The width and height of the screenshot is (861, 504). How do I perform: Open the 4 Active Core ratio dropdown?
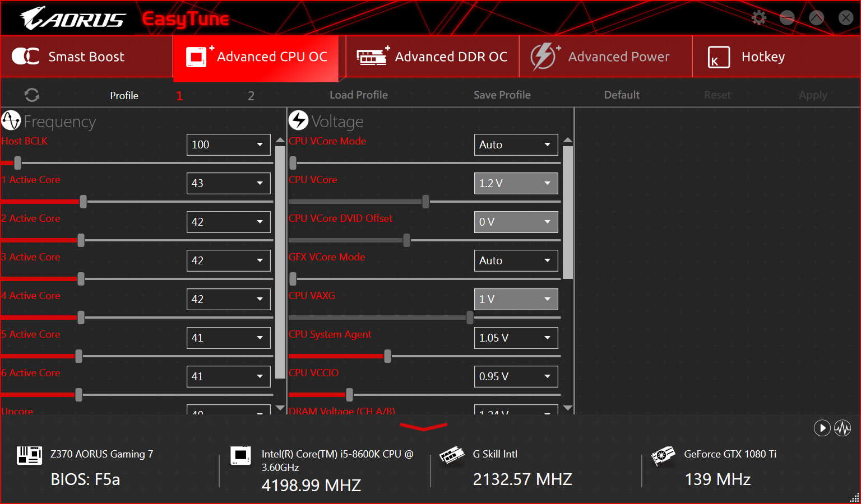pos(229,299)
